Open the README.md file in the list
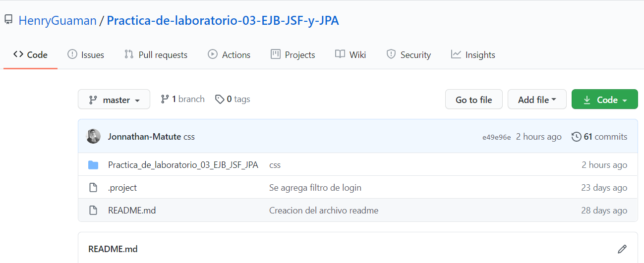Screen dimensions: 644x263 pyautogui.click(x=132, y=210)
